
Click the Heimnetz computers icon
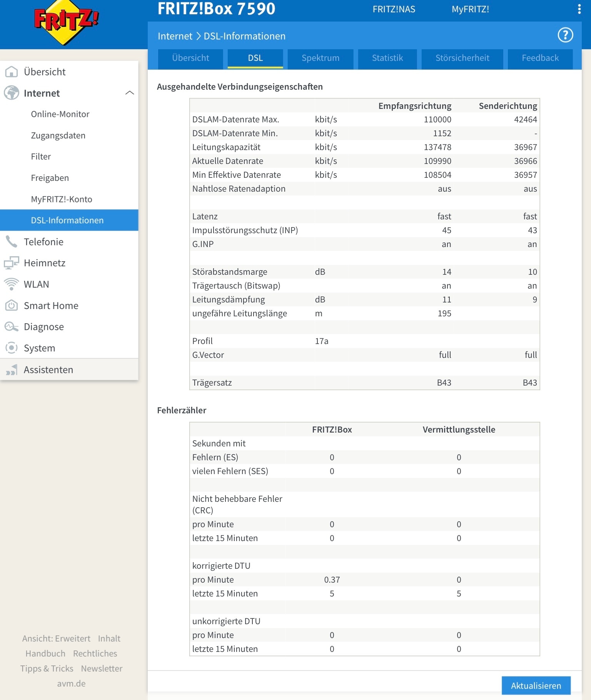pos(12,263)
